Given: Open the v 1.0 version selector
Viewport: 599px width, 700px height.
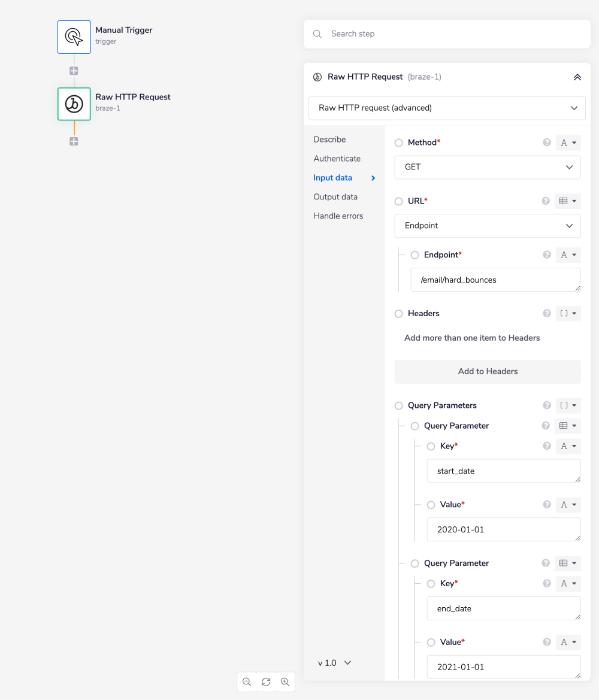Looking at the screenshot, I should tap(334, 663).
